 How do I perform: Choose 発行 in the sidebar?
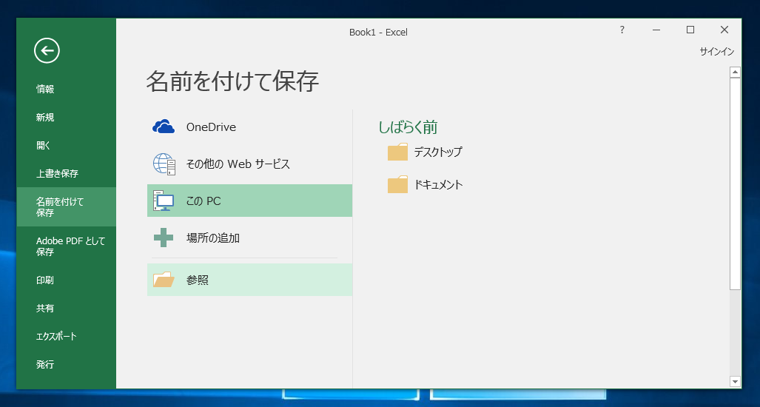click(45, 364)
